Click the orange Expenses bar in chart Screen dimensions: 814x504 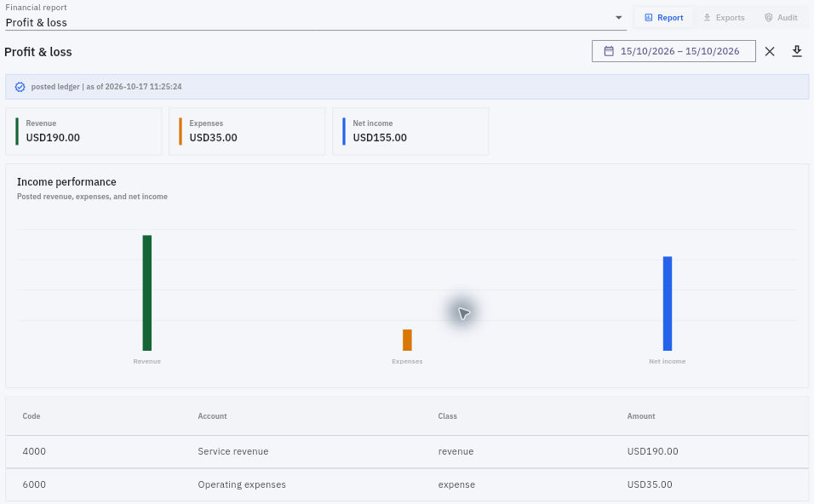(407, 340)
